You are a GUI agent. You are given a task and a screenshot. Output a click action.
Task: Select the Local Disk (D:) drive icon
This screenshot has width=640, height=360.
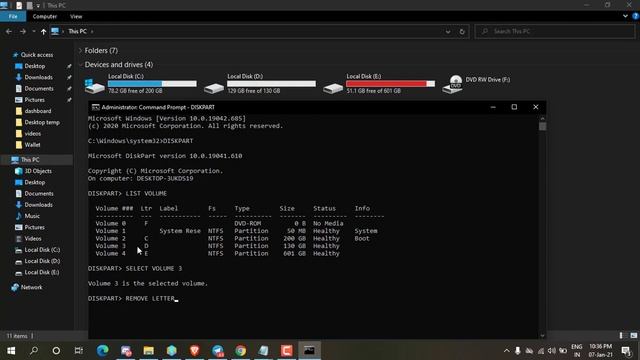214,87
